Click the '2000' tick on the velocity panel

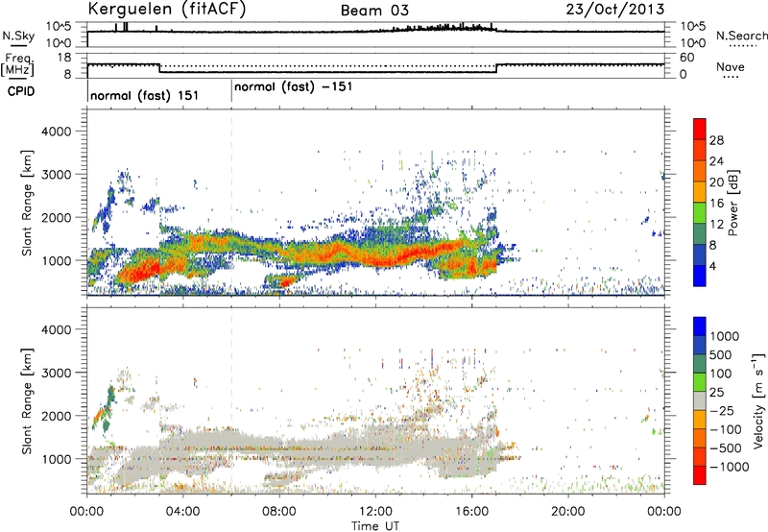pyautogui.click(x=56, y=416)
